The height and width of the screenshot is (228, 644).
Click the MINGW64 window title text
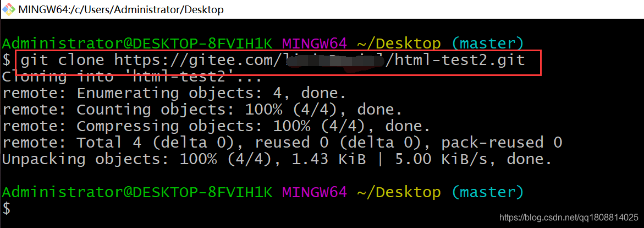click(121, 9)
